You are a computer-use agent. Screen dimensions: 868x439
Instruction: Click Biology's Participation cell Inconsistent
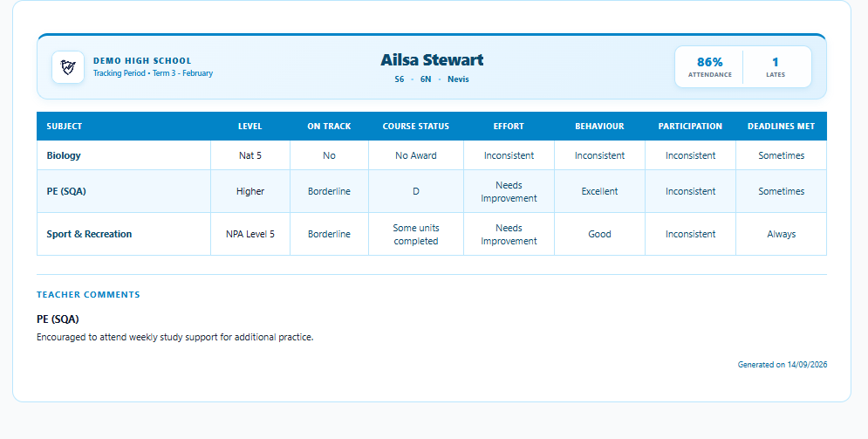(x=690, y=155)
